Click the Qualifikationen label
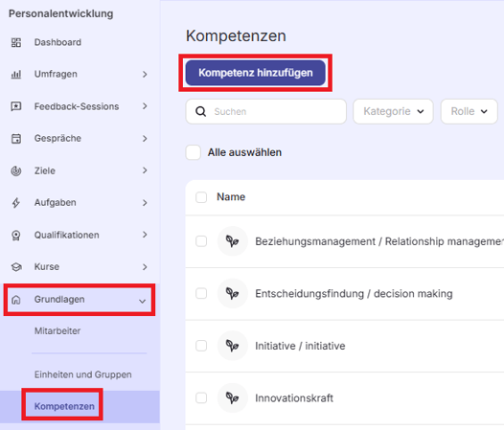The height and width of the screenshot is (430, 504). pyautogui.click(x=66, y=235)
